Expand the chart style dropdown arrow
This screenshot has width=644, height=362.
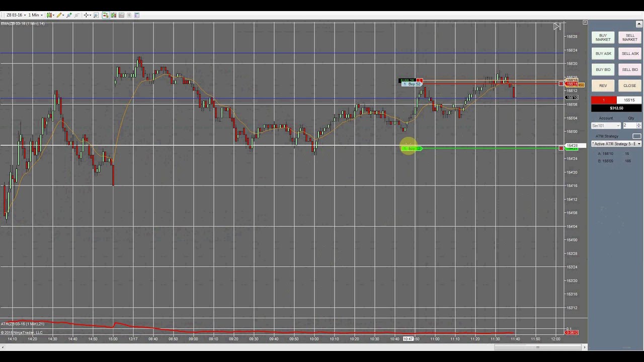[54, 15]
